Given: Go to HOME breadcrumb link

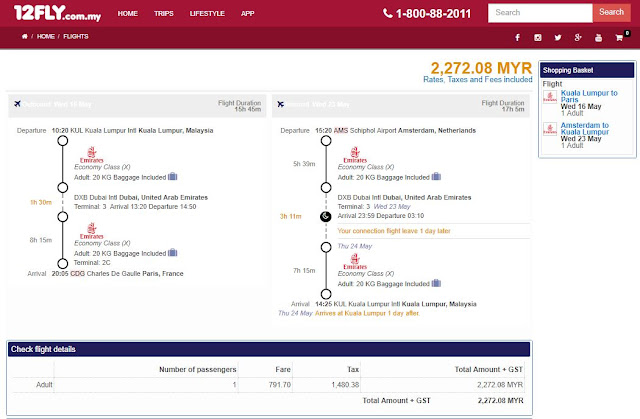Looking at the screenshot, I should pyautogui.click(x=46, y=36).
